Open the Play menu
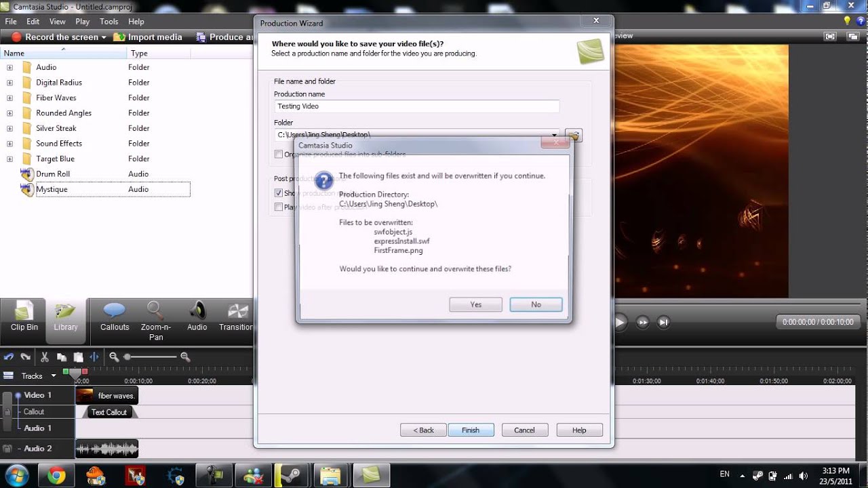868x488 pixels. [82, 22]
